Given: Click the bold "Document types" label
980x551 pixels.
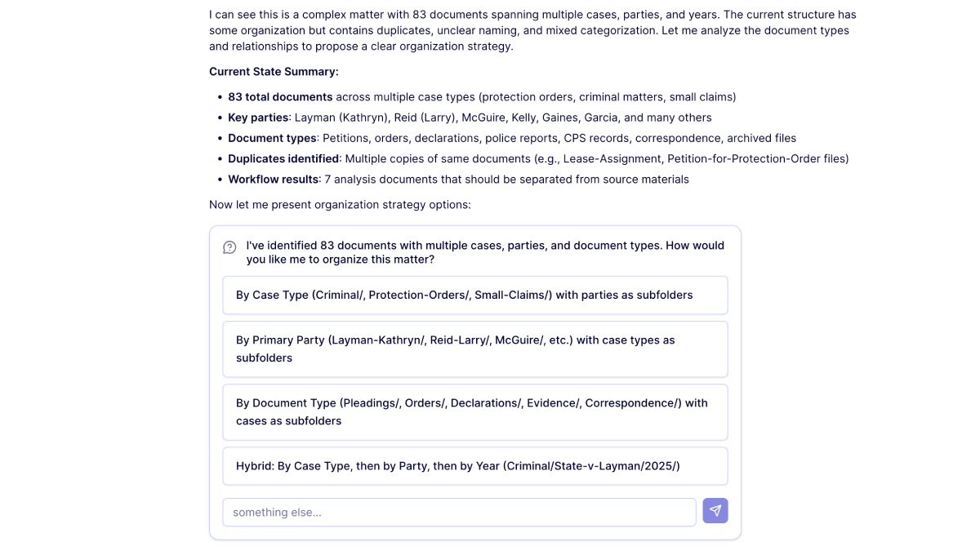Looking at the screenshot, I should 272,138.
